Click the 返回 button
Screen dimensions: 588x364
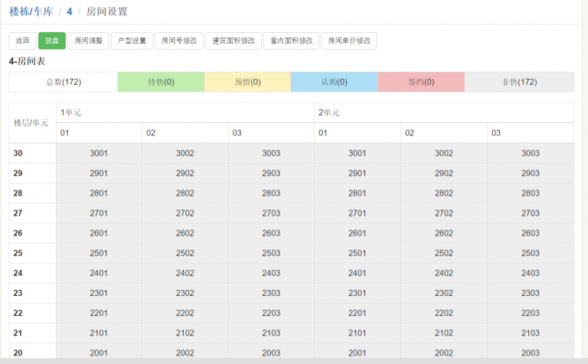[22, 41]
